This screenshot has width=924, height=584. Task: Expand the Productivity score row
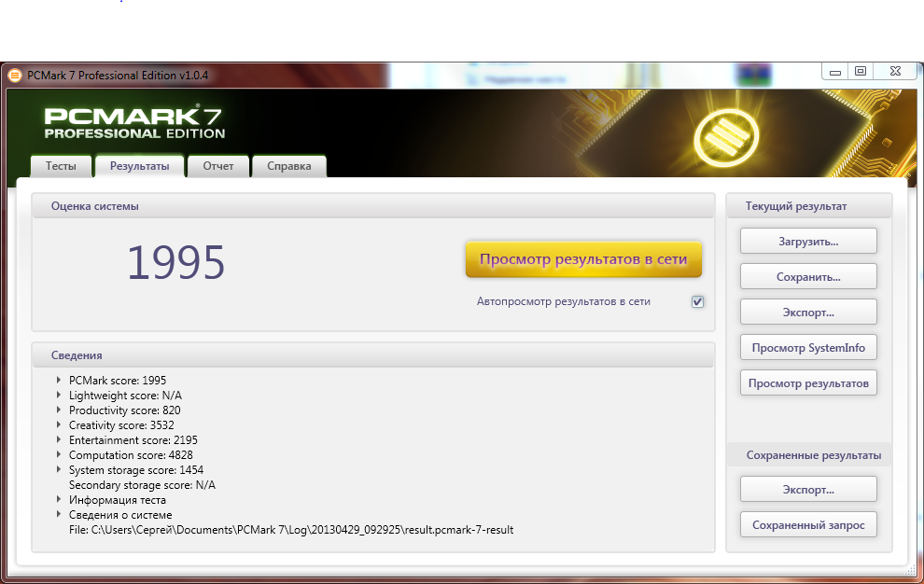[x=59, y=410]
